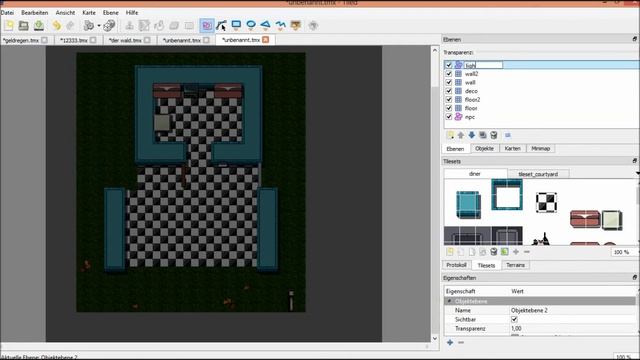Toggle visibility checkbox of npc layer

point(449,117)
